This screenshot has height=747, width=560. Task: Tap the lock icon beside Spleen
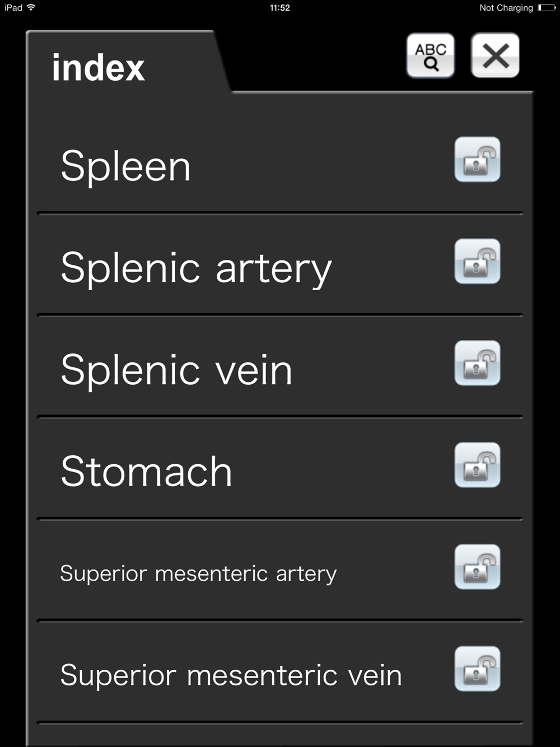pos(477,160)
